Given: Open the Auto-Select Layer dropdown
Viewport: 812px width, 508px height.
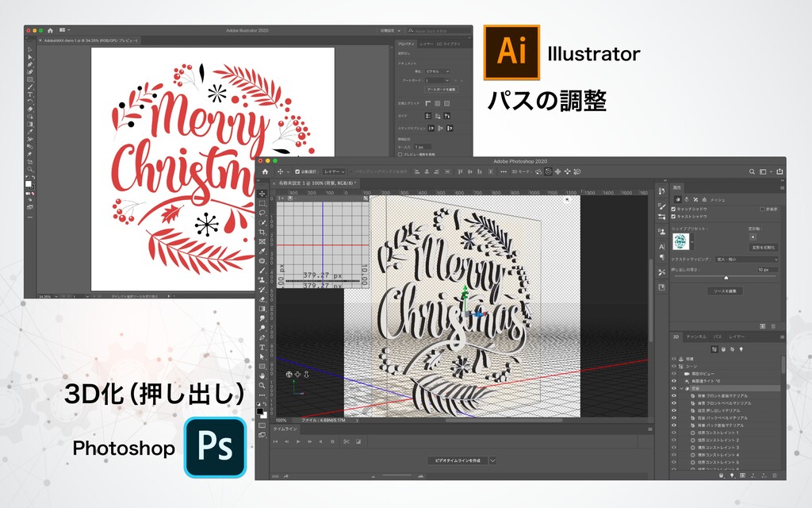Looking at the screenshot, I should pyautogui.click(x=334, y=171).
